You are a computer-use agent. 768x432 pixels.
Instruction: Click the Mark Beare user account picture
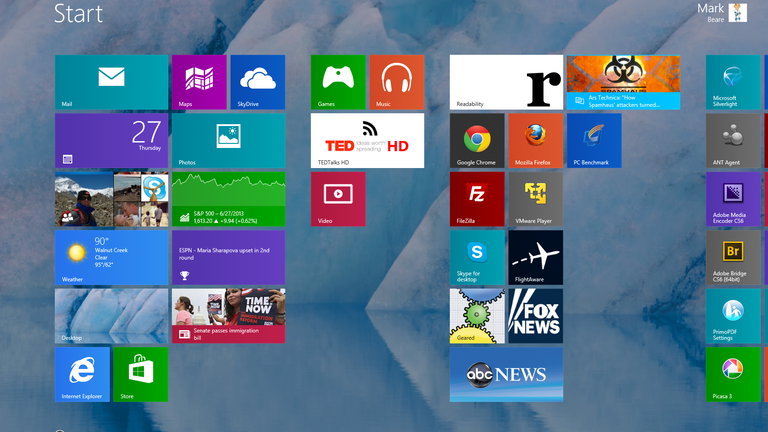point(738,12)
